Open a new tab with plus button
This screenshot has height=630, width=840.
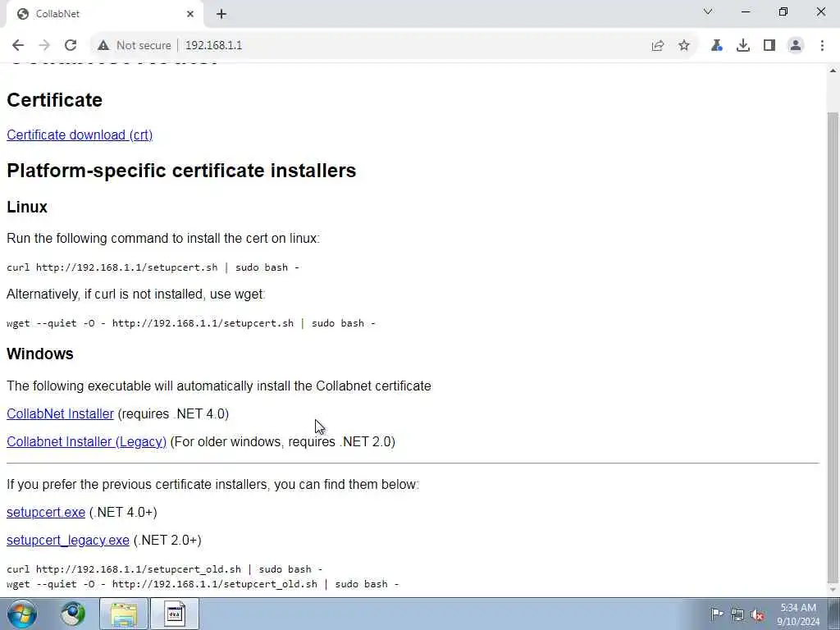(221, 14)
